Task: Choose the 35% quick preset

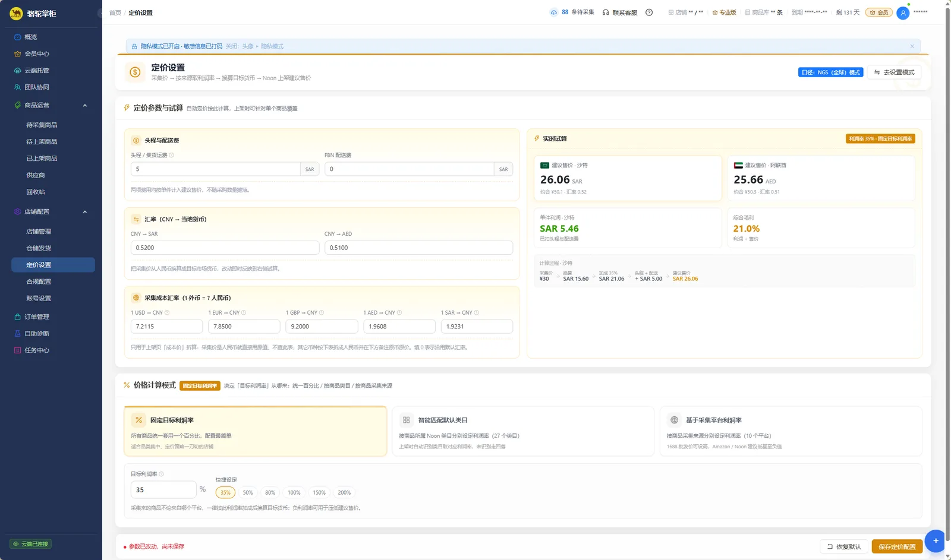Action: (225, 492)
